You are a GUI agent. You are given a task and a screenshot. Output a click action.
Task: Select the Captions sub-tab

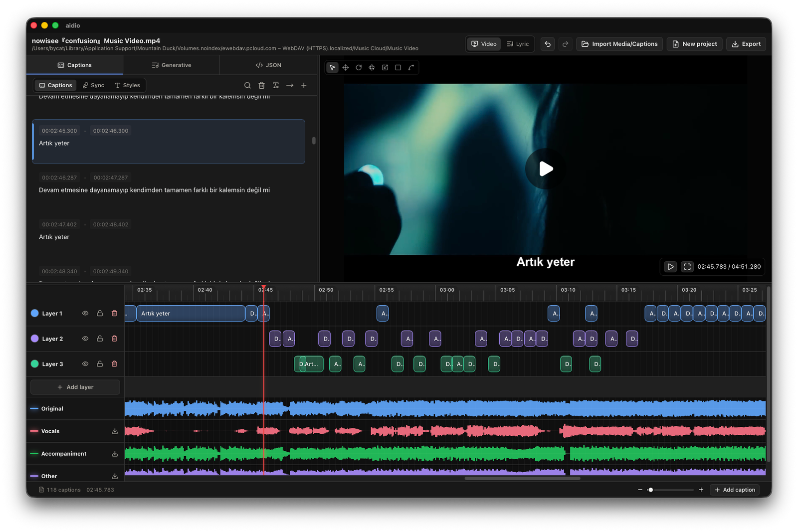(x=56, y=85)
